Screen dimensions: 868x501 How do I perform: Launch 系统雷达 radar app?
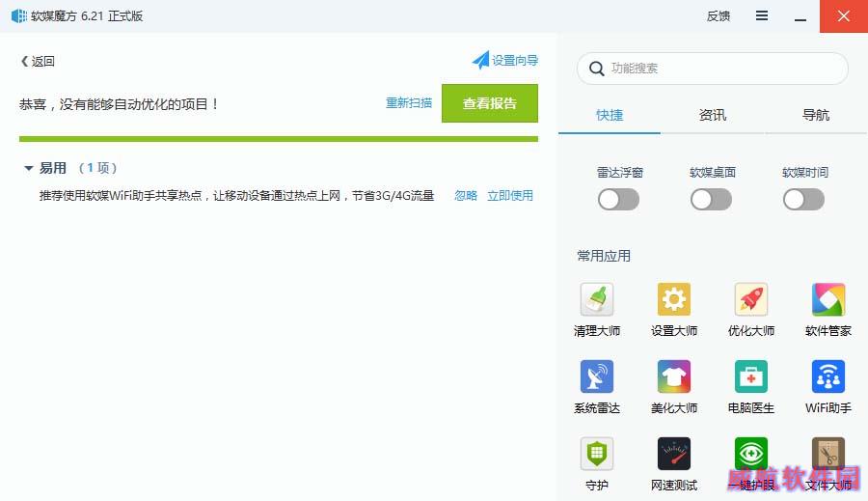(597, 376)
